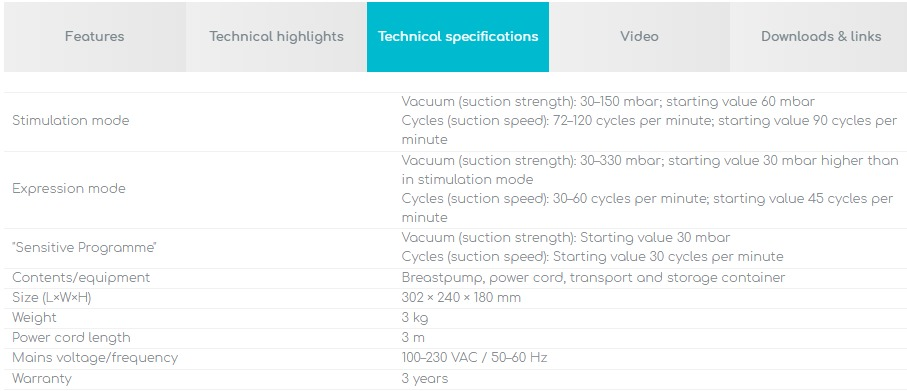Viewport: 907px width, 391px height.
Task: Click the 302 × 240 × 180 mm value
Action: pos(461,298)
